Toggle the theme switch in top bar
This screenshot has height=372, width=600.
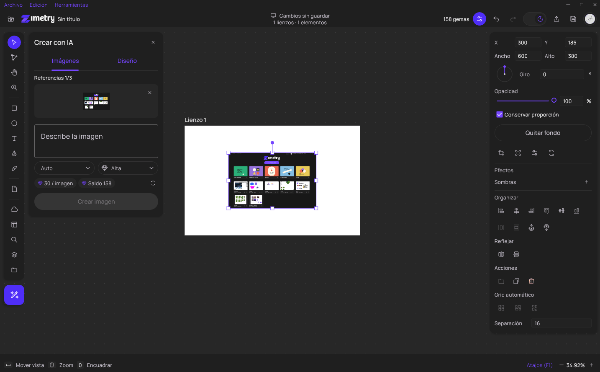click(535, 19)
